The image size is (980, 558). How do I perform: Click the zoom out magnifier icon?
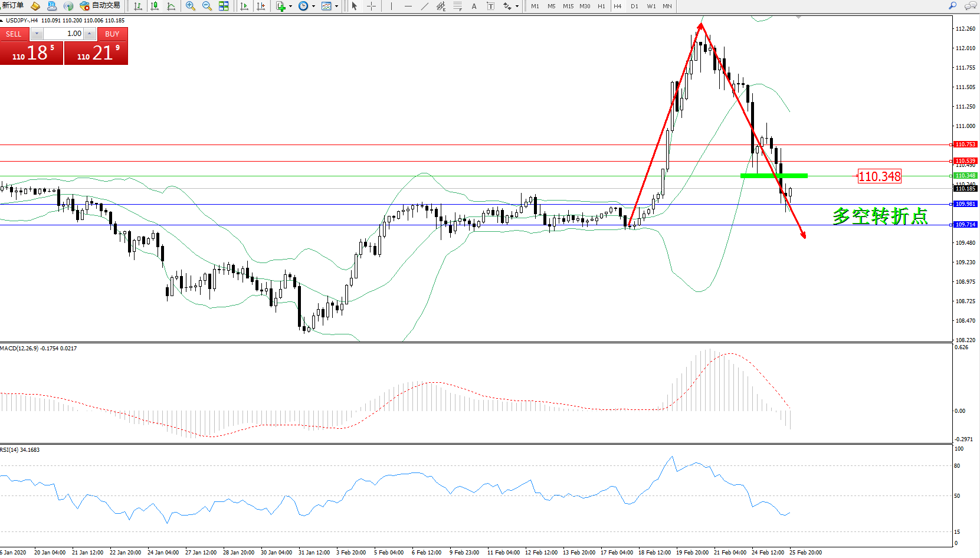(x=207, y=6)
